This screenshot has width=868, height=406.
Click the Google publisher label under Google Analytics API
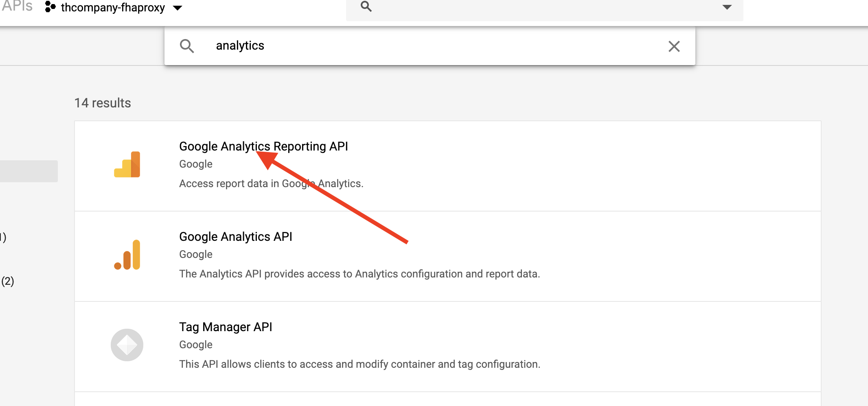196,254
